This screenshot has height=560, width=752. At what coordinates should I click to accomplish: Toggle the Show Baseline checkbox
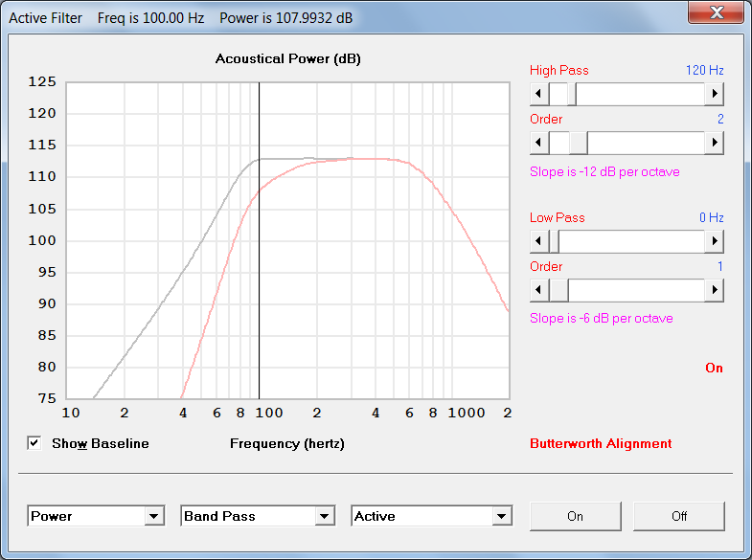pyautogui.click(x=34, y=443)
